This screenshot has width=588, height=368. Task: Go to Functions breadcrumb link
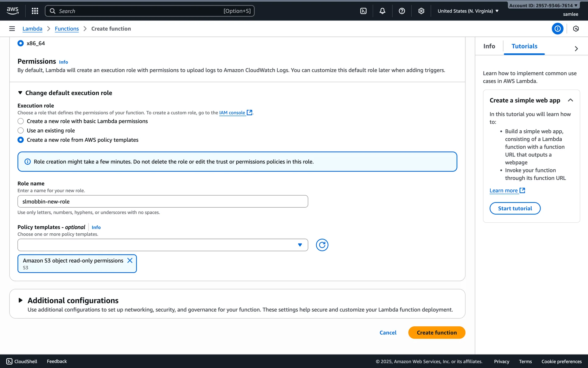[67, 29]
